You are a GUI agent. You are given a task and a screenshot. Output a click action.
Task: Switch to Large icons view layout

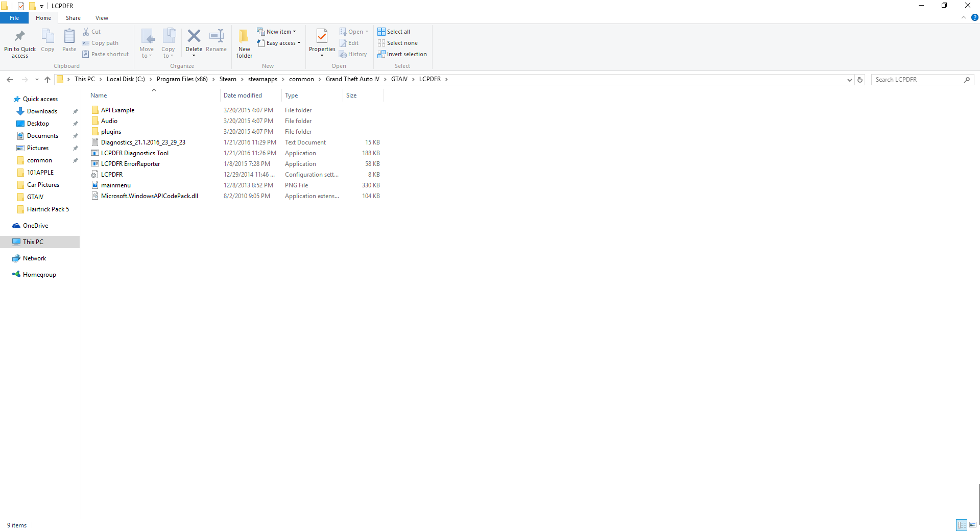pyautogui.click(x=973, y=525)
